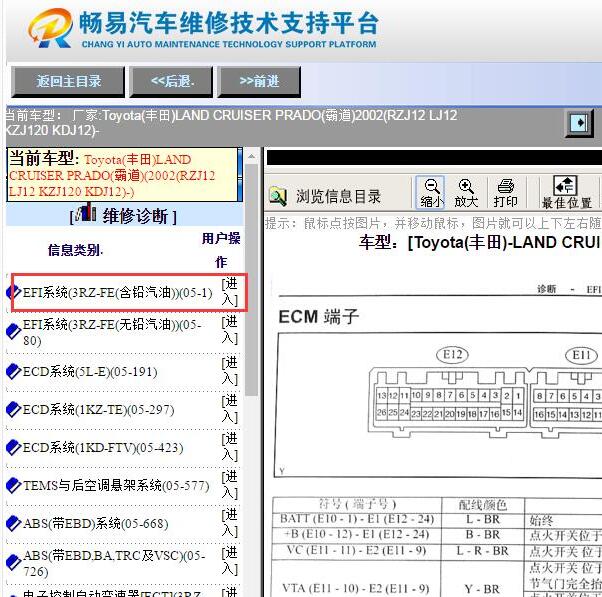The height and width of the screenshot is (597, 602).
Task: Open 进入 link for EFI系统(3RZ-FE(含铅汽油))(05-1)
Action: click(230, 292)
